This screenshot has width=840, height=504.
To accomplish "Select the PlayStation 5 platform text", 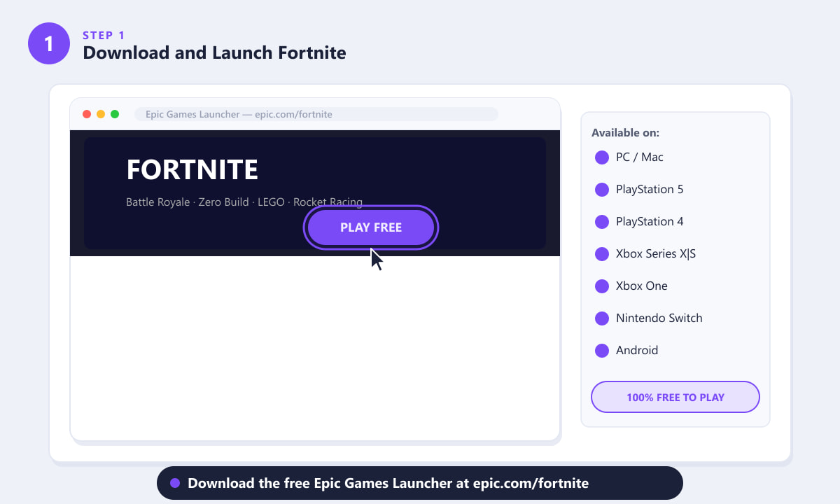I will (x=650, y=189).
